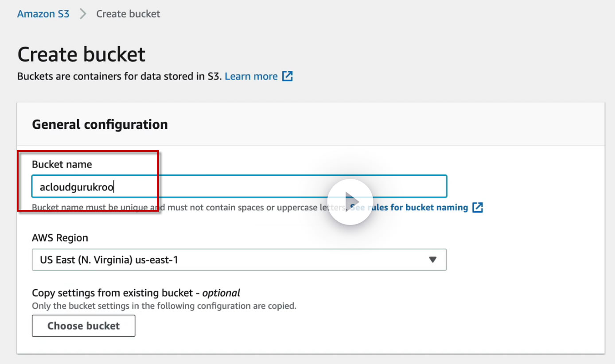Click external link icon after bucket naming rules
Image resolution: width=615 pixels, height=364 pixels.
point(477,207)
